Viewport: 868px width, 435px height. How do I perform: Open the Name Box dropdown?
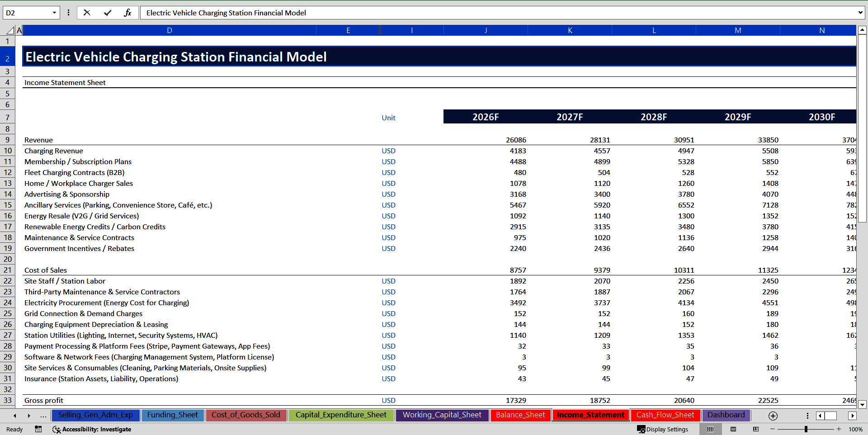(54, 13)
